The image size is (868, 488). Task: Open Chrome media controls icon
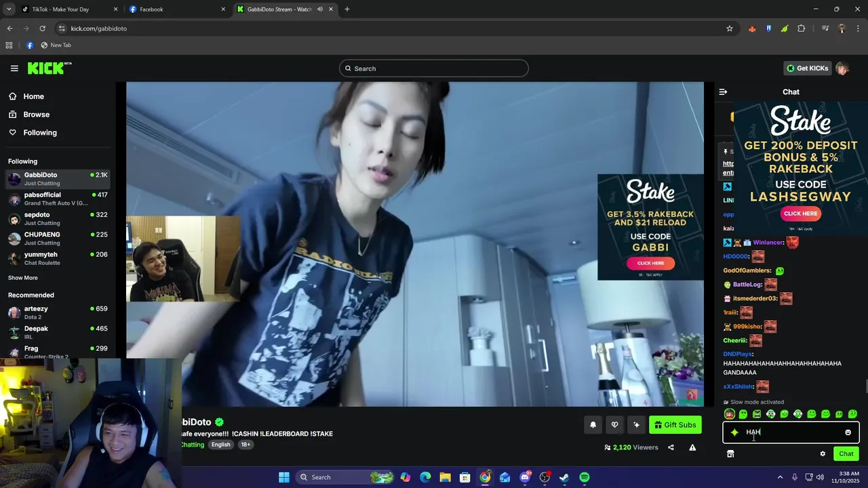(x=825, y=28)
